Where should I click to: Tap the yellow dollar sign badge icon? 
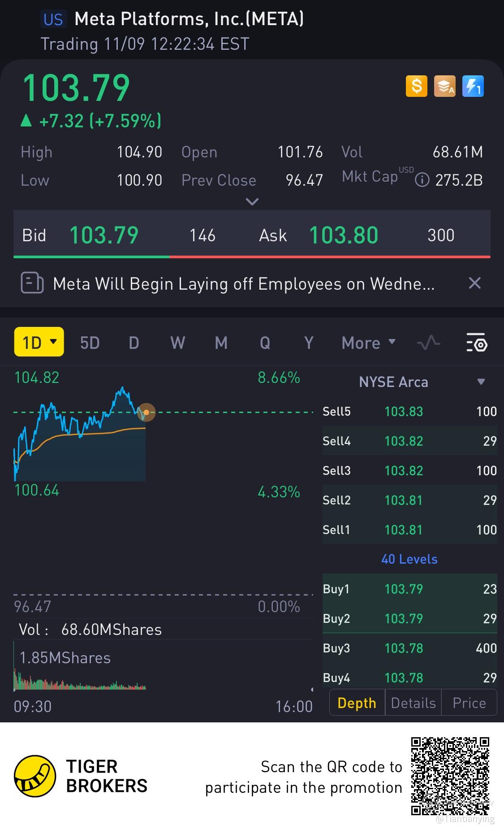(x=416, y=86)
